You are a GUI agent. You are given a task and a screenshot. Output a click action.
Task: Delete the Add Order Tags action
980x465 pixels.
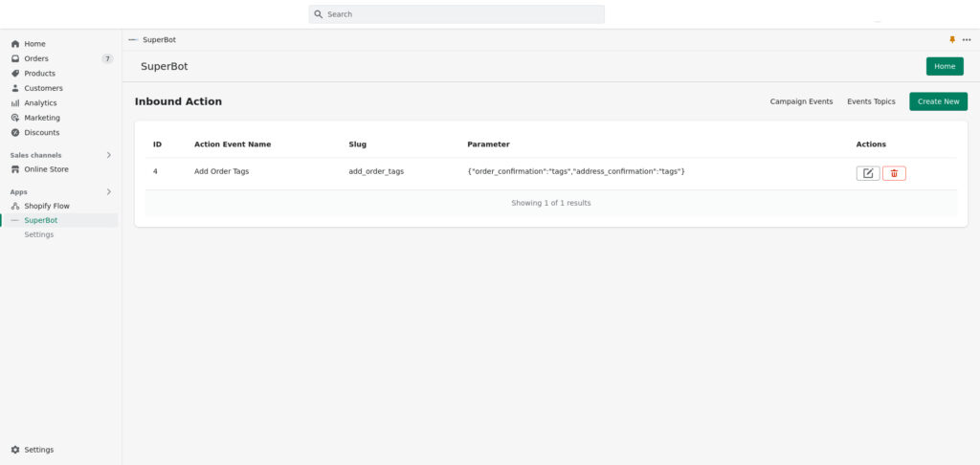(x=895, y=173)
